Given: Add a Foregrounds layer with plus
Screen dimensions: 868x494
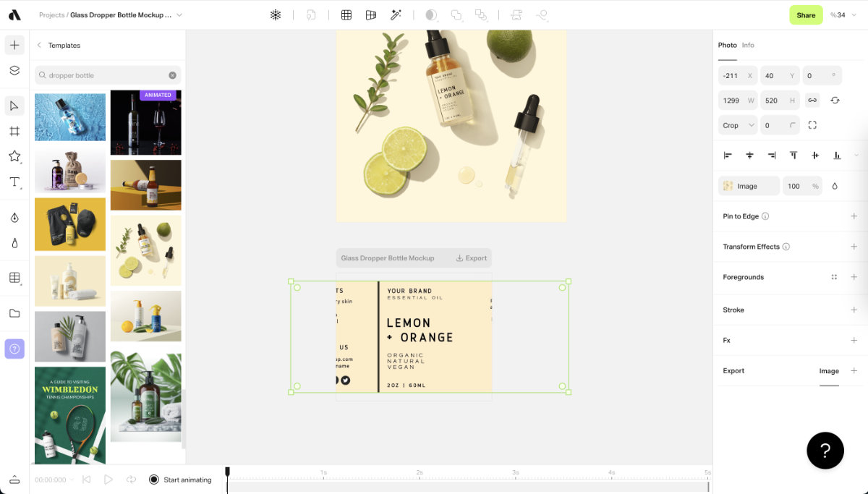Looking at the screenshot, I should [854, 277].
